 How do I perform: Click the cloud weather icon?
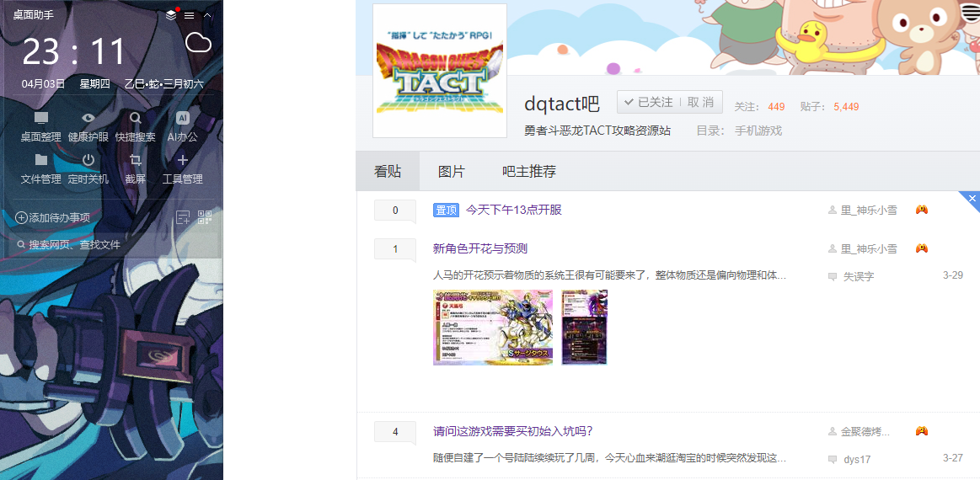pyautogui.click(x=199, y=42)
